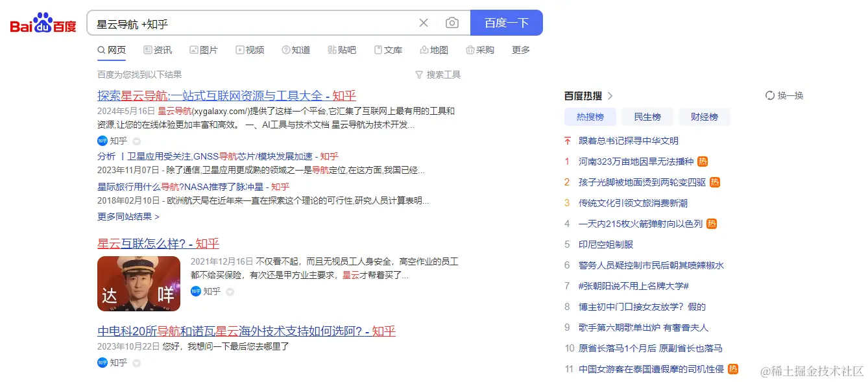Open 搜索工具 filter options
Viewport: 868px width, 382px height.
tap(438, 75)
